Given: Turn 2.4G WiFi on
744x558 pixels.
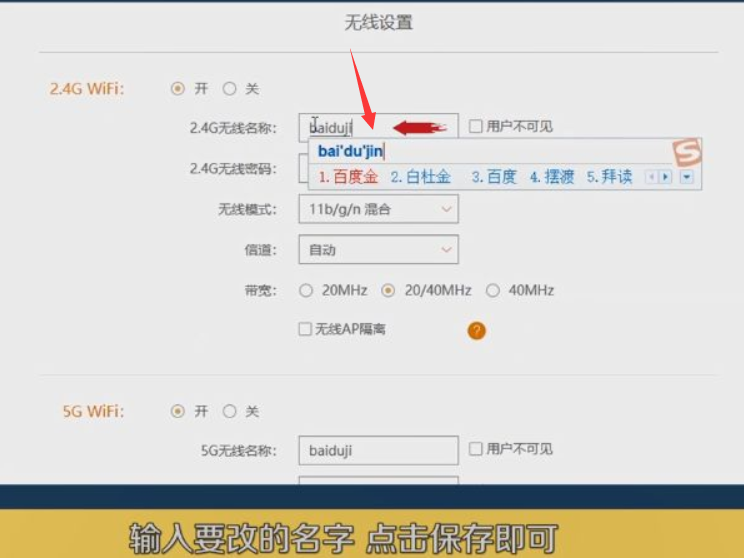Looking at the screenshot, I should (x=178, y=88).
